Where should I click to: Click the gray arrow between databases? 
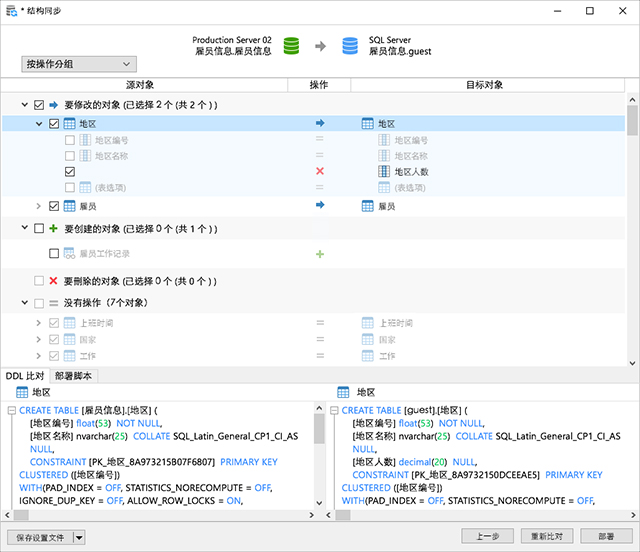pyautogui.click(x=320, y=46)
